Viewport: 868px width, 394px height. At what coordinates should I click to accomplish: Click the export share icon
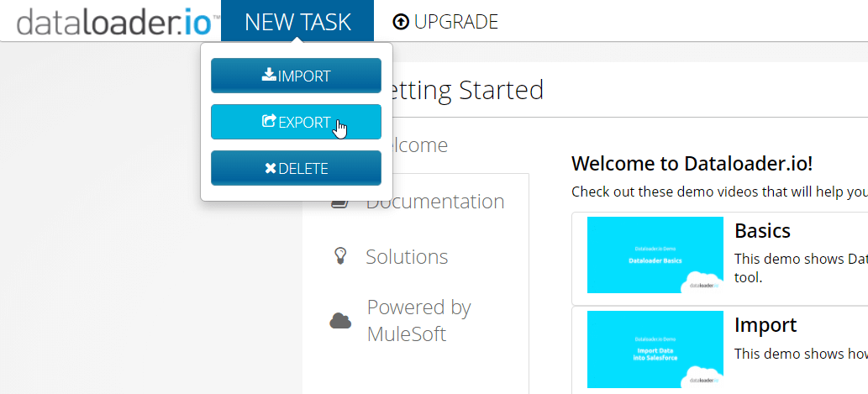pos(269,121)
